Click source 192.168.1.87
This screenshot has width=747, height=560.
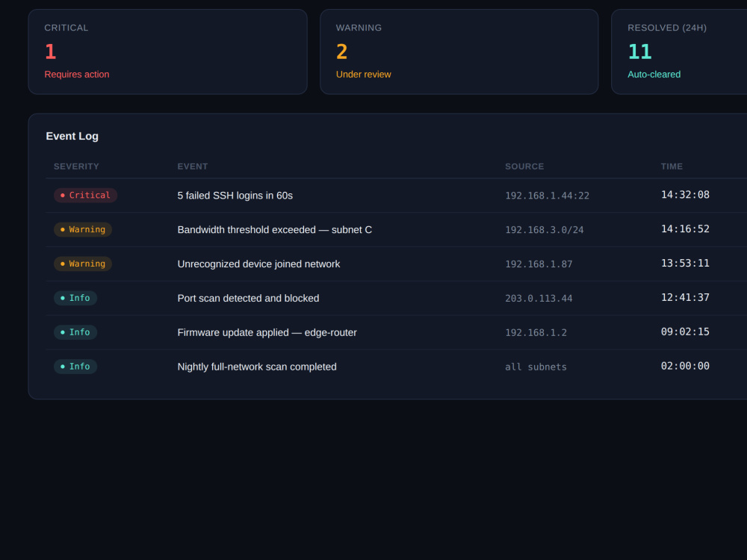tap(539, 264)
